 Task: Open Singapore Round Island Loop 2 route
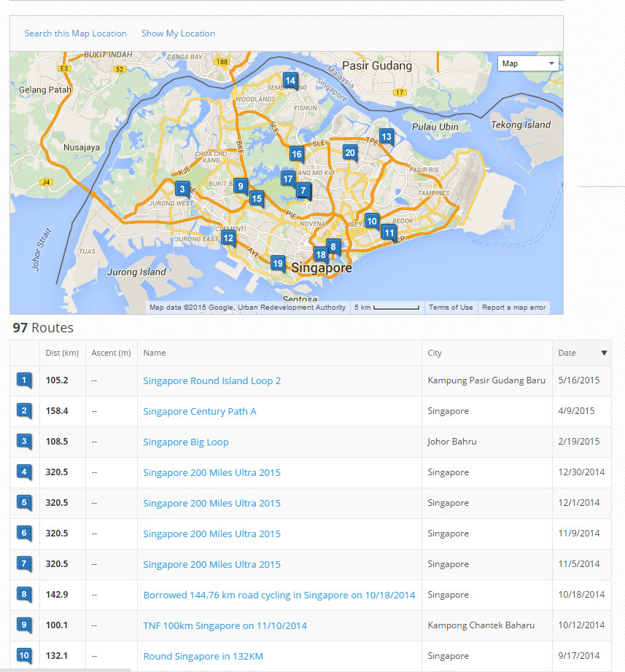(x=211, y=380)
